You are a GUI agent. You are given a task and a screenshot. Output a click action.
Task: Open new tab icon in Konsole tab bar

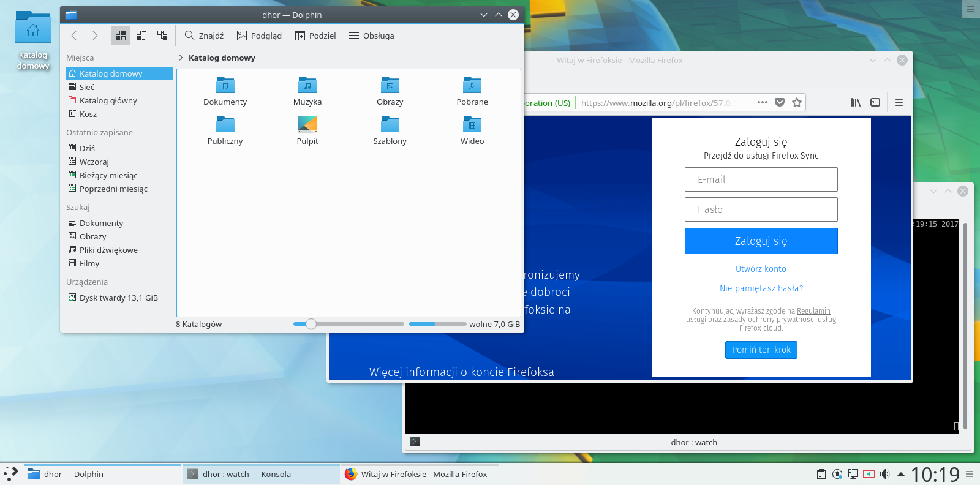tap(415, 442)
